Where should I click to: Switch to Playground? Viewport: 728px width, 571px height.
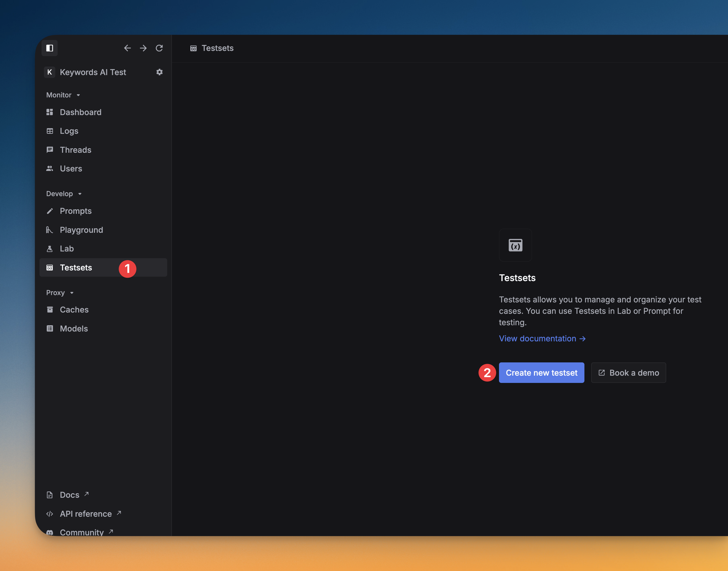(103, 230)
